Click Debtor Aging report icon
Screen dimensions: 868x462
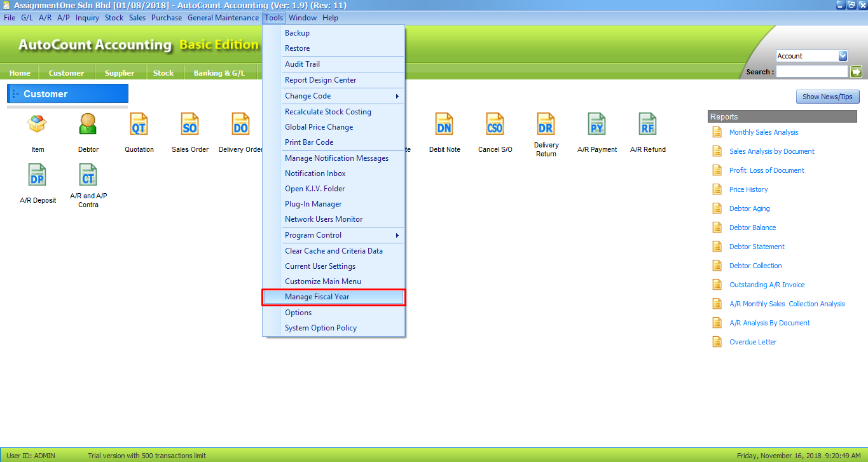coord(717,208)
